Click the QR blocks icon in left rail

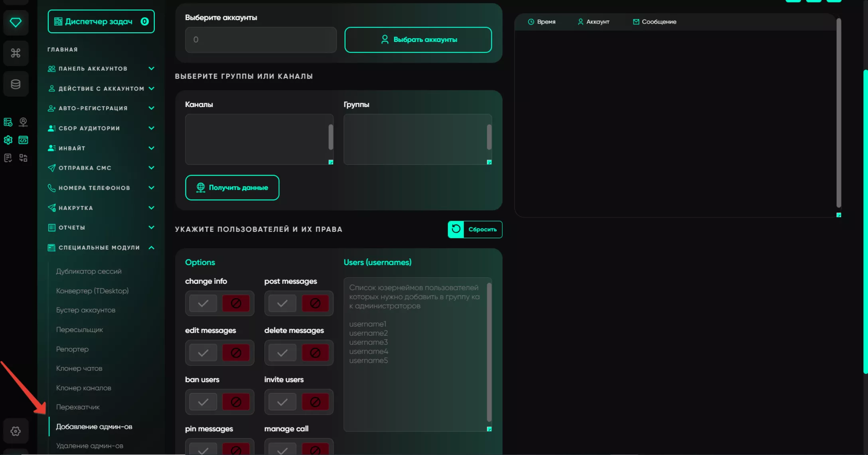24,158
